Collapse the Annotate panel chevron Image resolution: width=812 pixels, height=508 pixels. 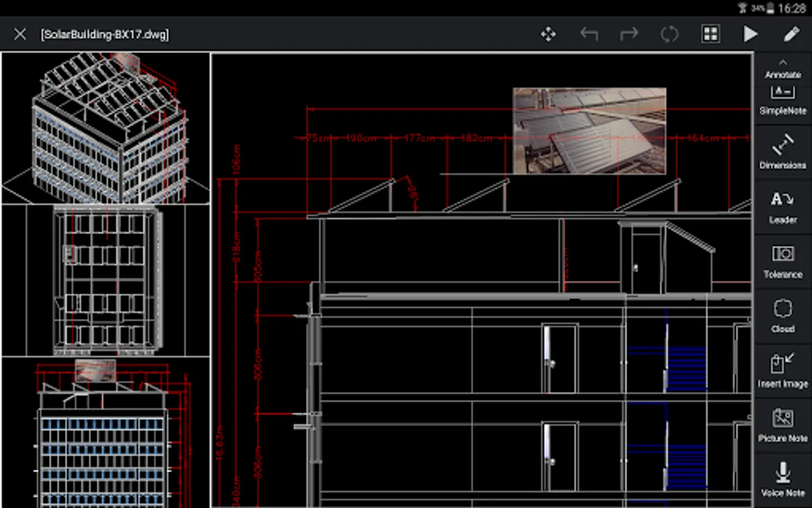pos(783,63)
